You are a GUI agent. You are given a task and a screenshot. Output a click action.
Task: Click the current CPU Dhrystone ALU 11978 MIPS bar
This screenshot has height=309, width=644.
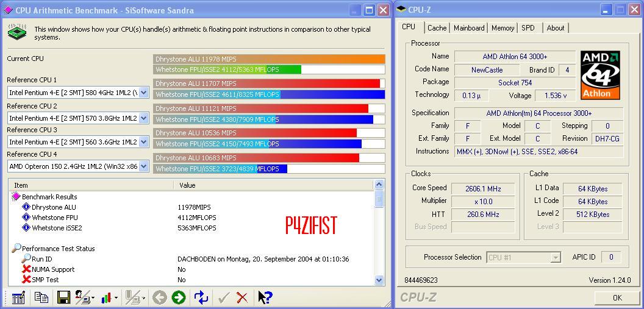269,59
